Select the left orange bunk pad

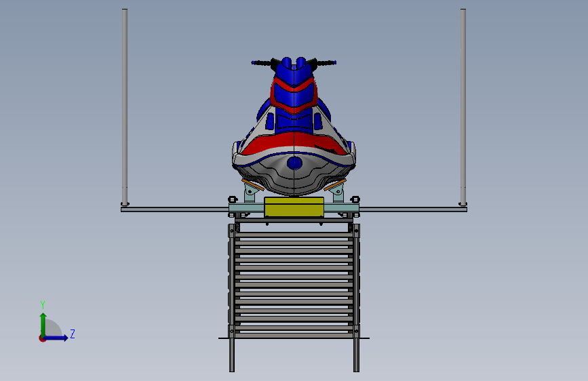(253, 185)
